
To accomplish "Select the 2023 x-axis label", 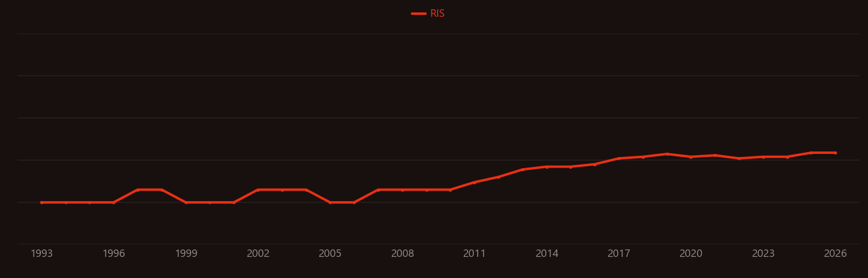I will click(x=763, y=254).
